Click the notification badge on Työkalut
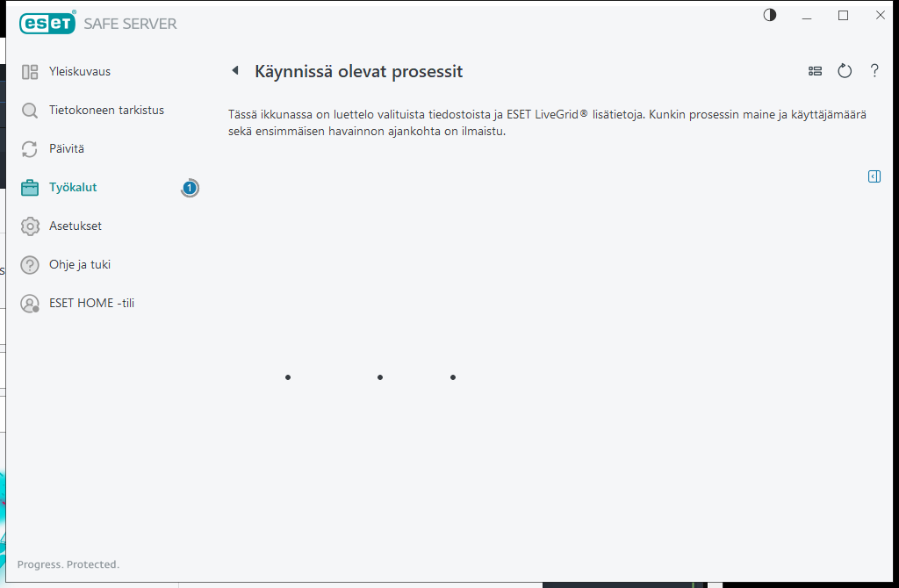899x588 pixels. coord(190,188)
